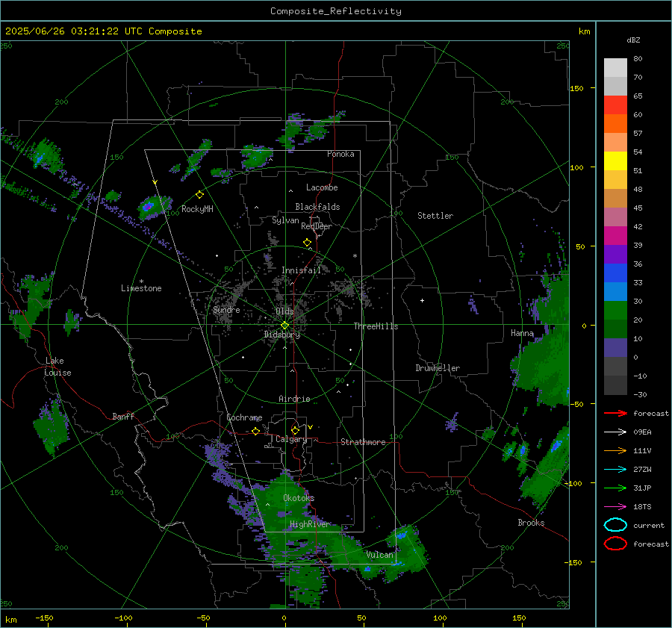
Task: Click the cyan current ellipse legend icon
Action: tap(615, 525)
